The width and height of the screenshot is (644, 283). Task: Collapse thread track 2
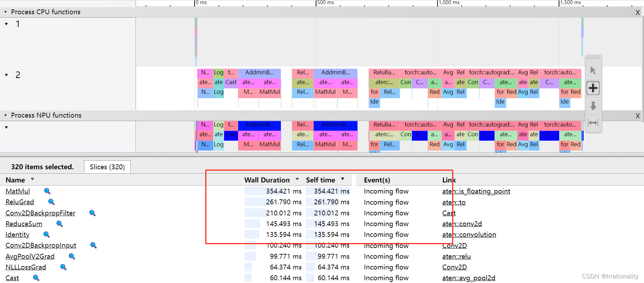click(x=6, y=75)
